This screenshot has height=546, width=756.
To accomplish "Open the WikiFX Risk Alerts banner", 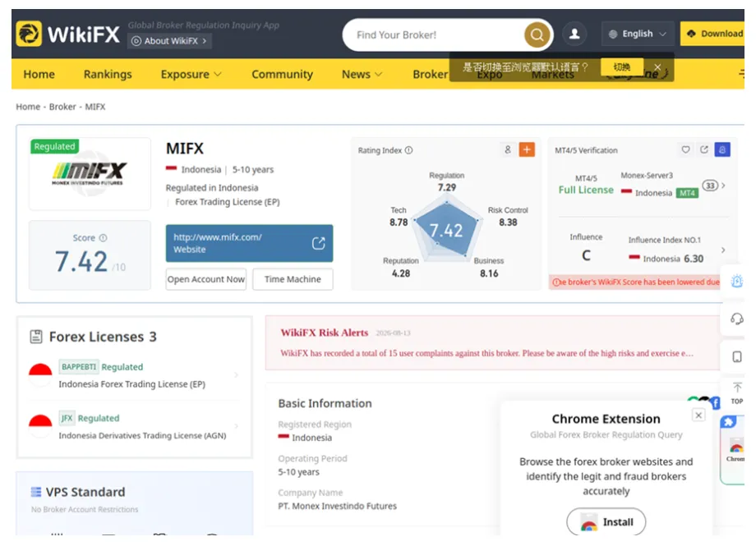I will click(x=491, y=342).
